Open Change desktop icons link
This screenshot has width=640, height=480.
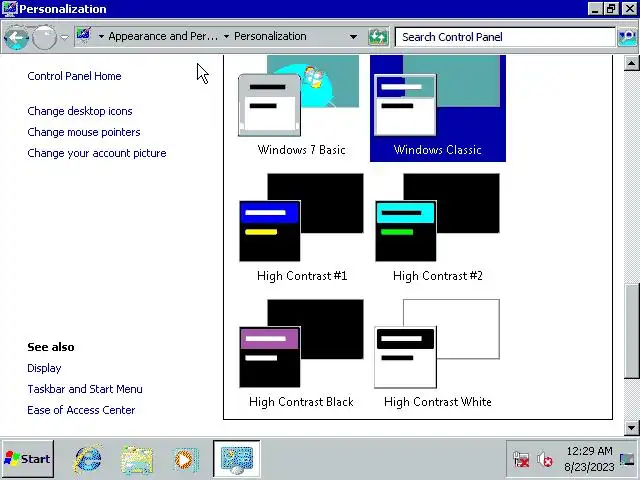click(x=80, y=111)
